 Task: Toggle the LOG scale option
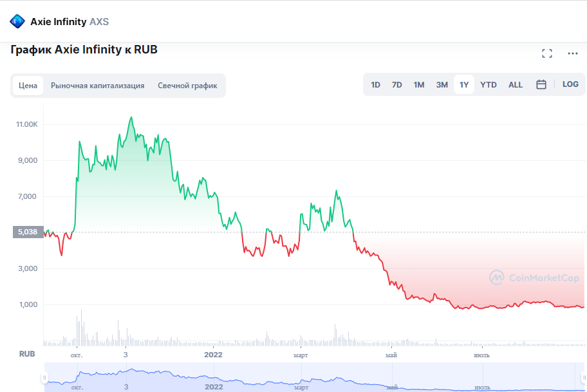[570, 84]
